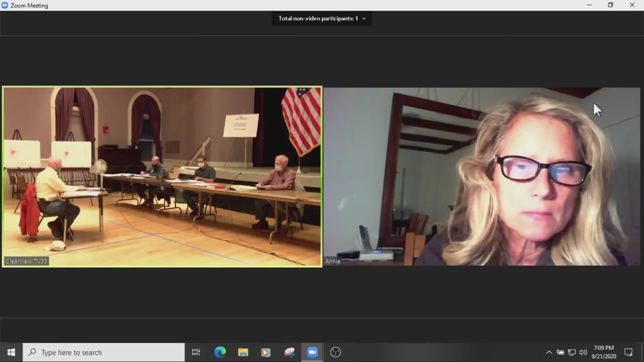Launch Microsoft Edge from the taskbar

coord(220,352)
